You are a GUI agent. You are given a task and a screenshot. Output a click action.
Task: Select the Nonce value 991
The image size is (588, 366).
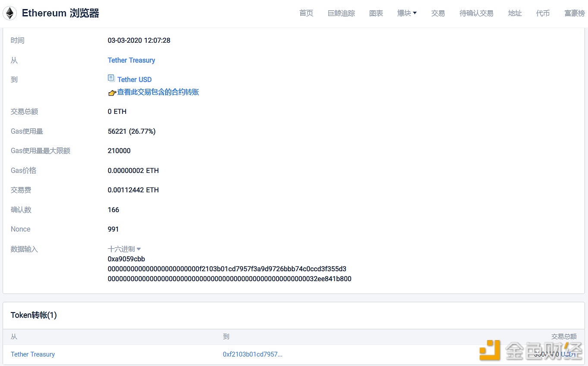pos(113,229)
